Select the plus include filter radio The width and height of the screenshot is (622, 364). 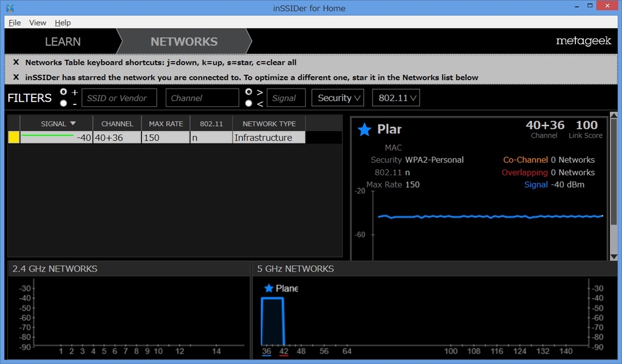(x=63, y=92)
